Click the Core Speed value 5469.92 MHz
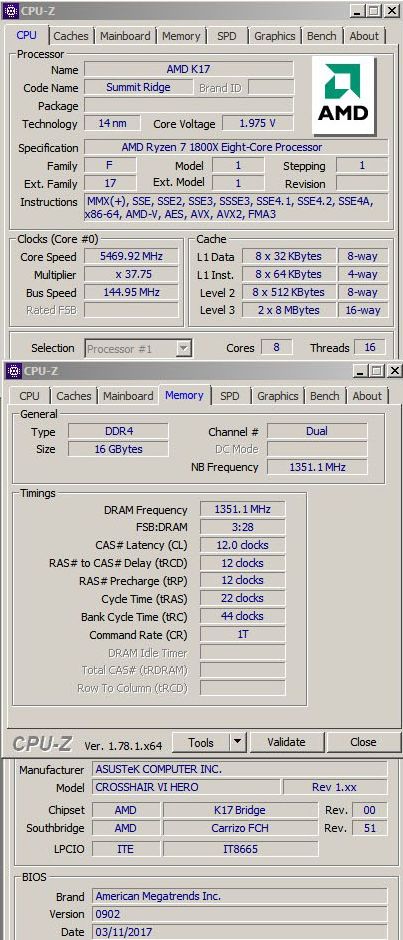 [131, 257]
